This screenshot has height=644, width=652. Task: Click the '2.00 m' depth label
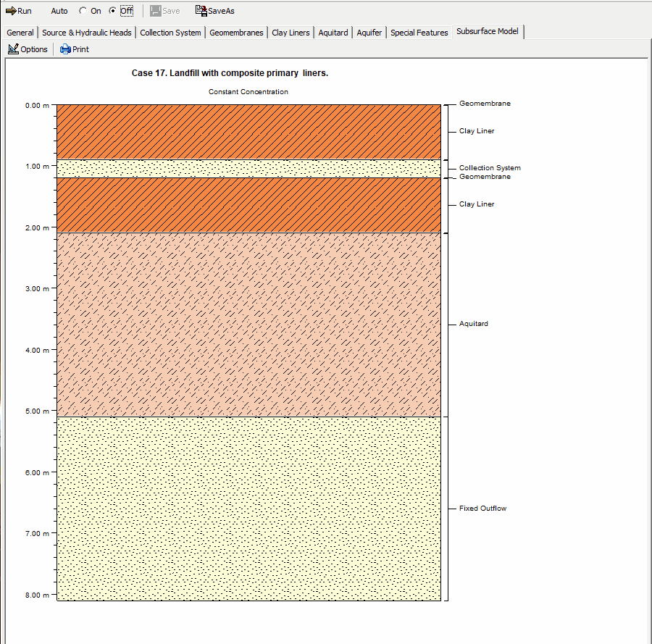[x=37, y=228]
